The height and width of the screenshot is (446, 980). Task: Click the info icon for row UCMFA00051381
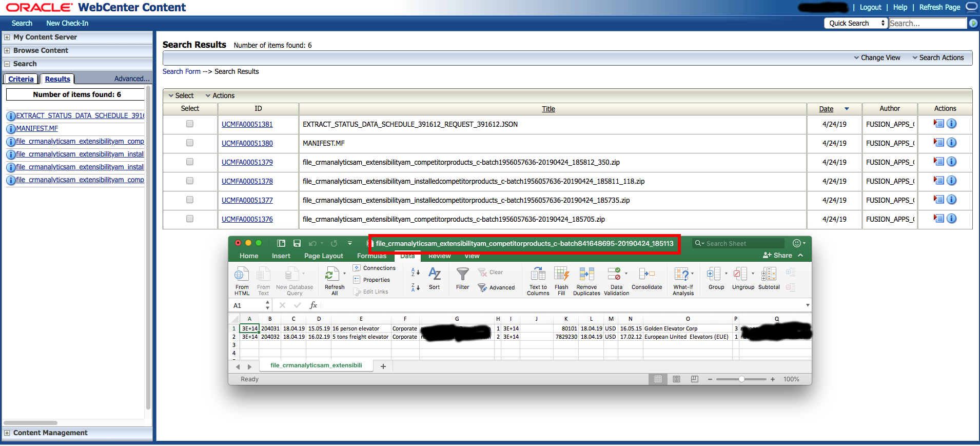click(951, 124)
